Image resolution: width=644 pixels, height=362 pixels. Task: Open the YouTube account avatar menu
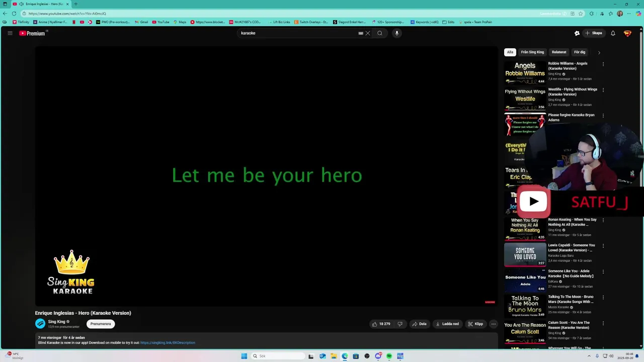click(x=627, y=33)
